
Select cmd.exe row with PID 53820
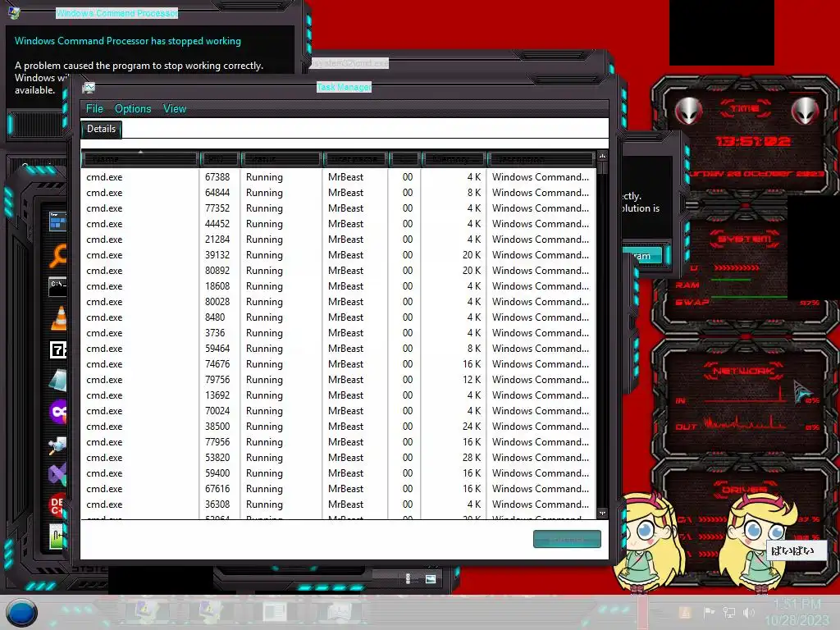[x=339, y=458]
